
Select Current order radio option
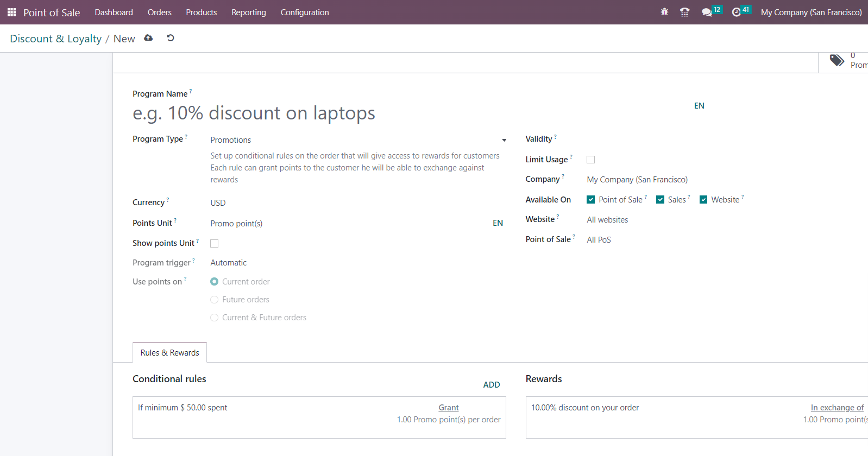pos(215,282)
